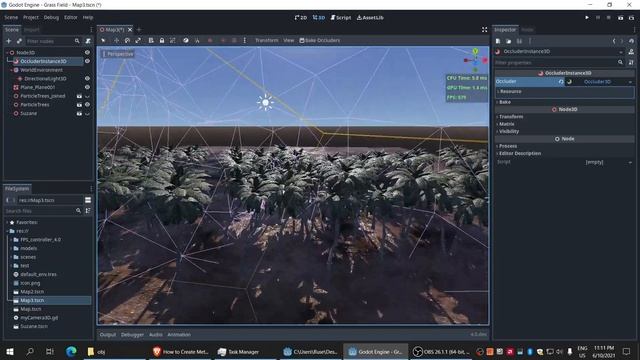Add a new node in the Scene dock

click(9, 41)
